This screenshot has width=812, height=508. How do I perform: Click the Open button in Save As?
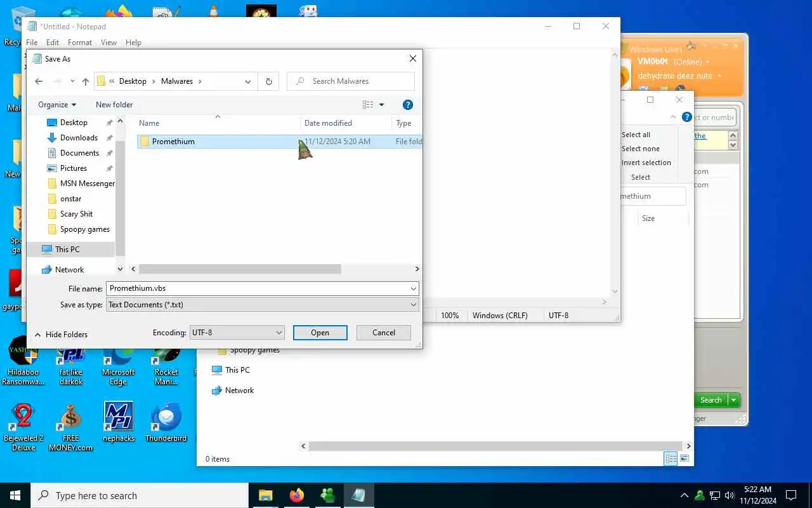[320, 332]
